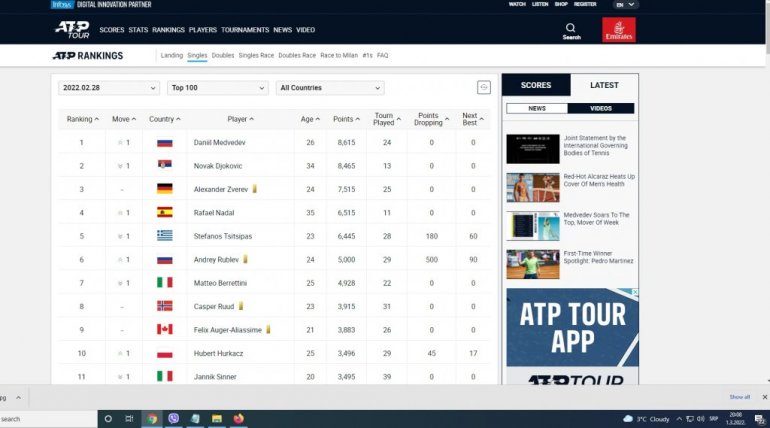Image resolution: width=770 pixels, height=428 pixels.
Task: Open Viber from the taskbar
Action: point(174,418)
